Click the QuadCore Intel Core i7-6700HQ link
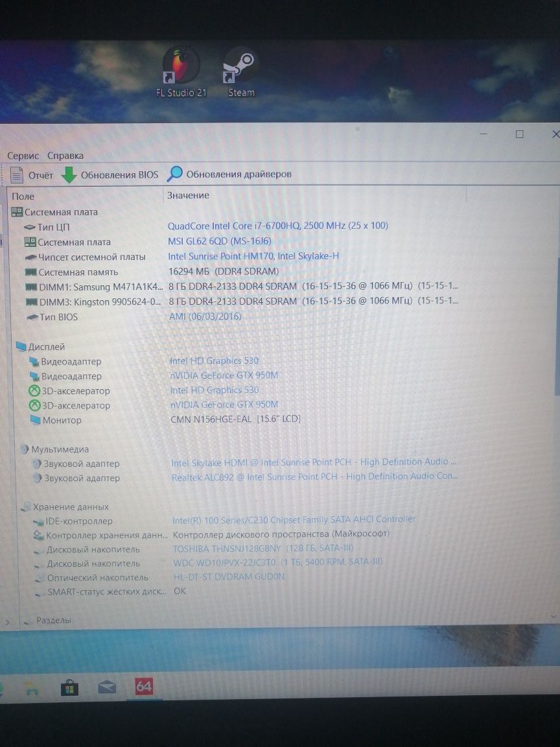Screen dimensions: 560x747 [277, 226]
